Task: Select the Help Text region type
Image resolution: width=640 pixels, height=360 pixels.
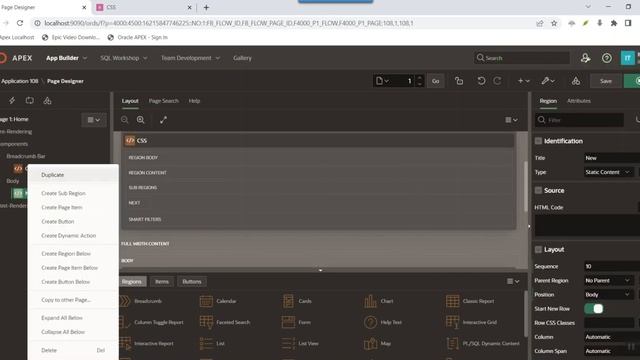Action: (x=382, y=322)
